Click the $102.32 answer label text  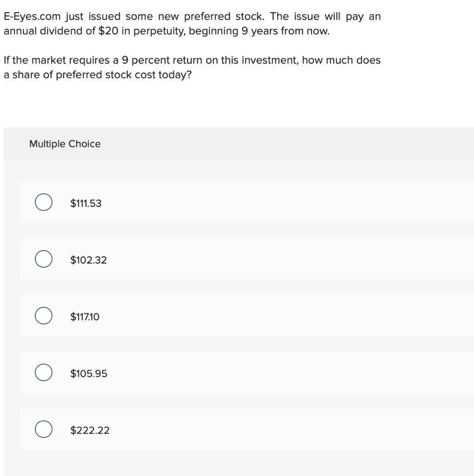click(x=88, y=260)
